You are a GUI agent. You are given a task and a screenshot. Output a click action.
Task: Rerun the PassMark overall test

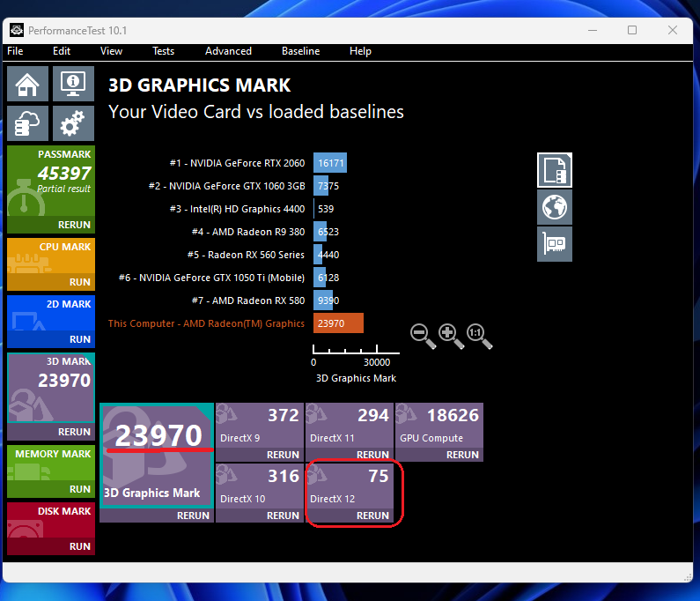pos(51,225)
